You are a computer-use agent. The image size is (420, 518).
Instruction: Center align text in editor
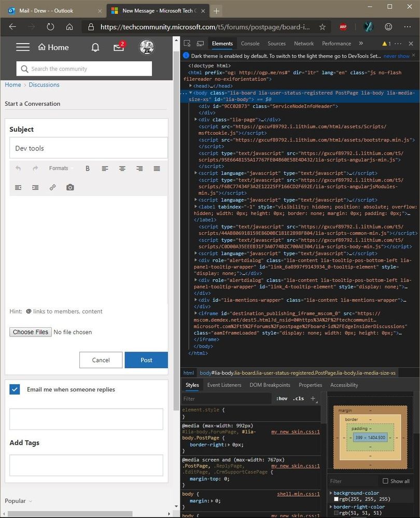122,169
